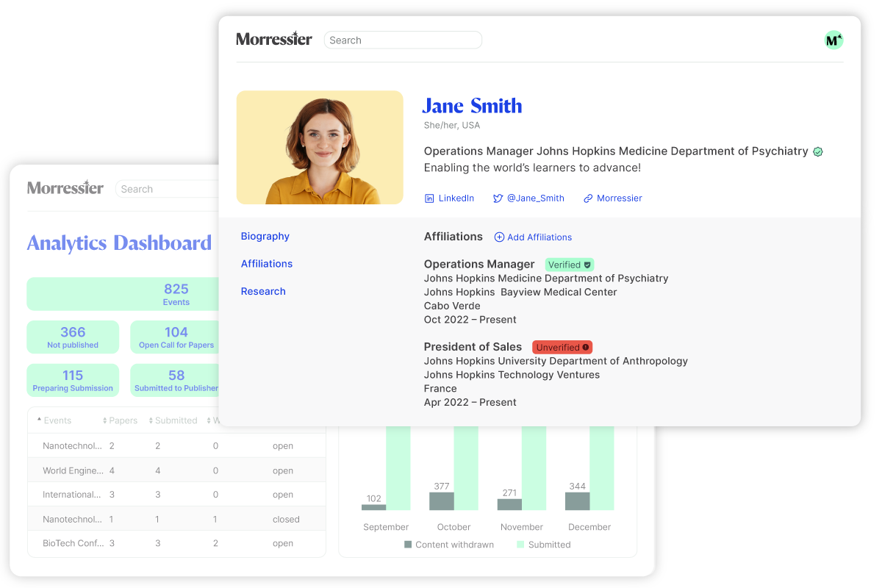Click the Twitter bird icon beside @Jane_Smith
This screenshot has width=882, height=588.
[x=498, y=198]
